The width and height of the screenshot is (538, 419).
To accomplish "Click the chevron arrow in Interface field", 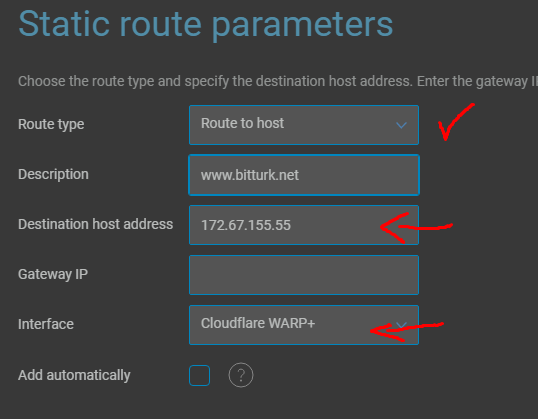I will click(x=401, y=325).
